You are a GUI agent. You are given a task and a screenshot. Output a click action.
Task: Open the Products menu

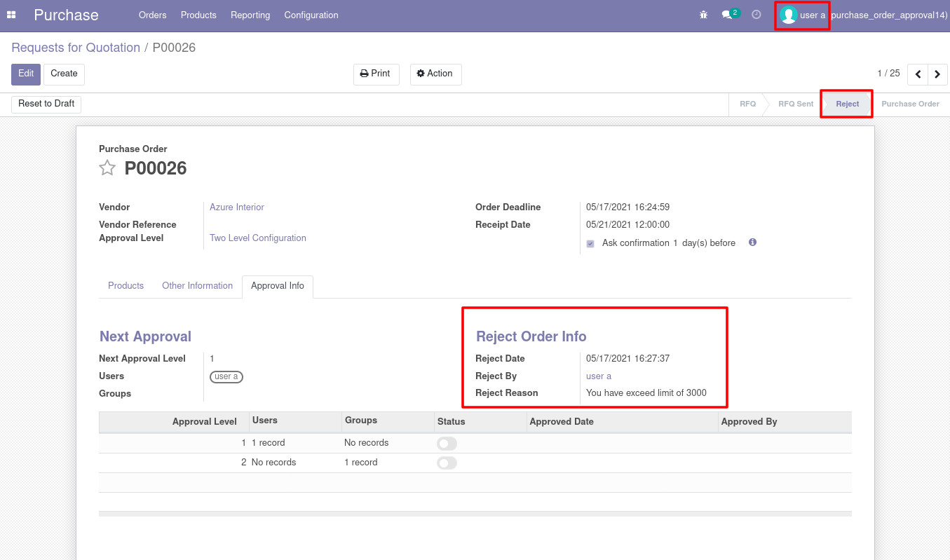tap(198, 15)
